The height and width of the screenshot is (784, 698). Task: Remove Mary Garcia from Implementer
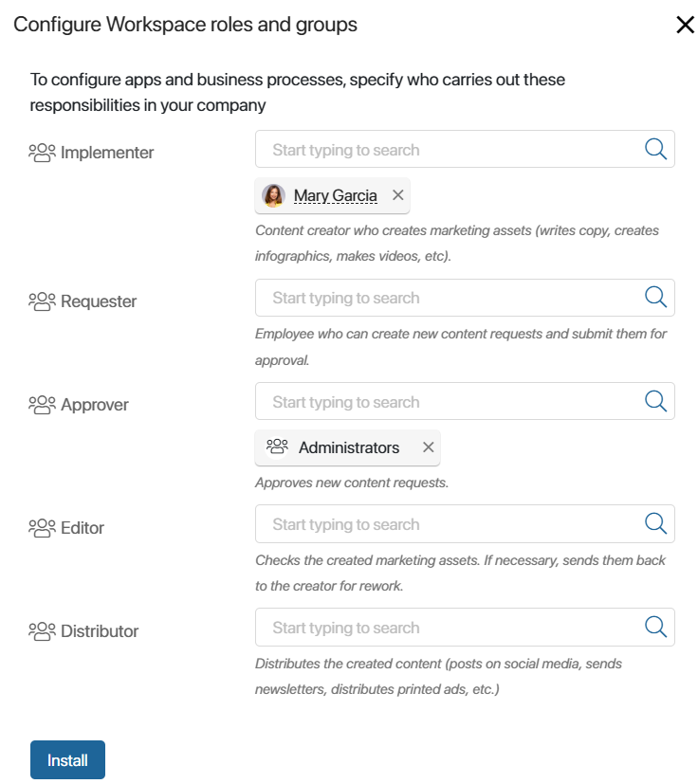tap(397, 195)
